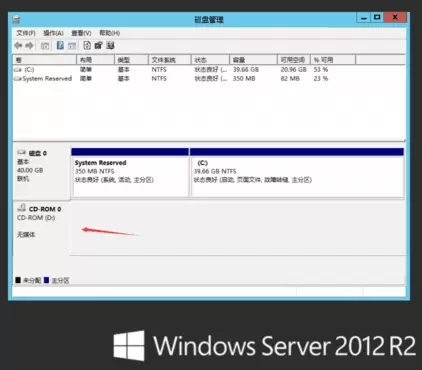
Task: Click the 53 % free cell
Action: coord(321,70)
